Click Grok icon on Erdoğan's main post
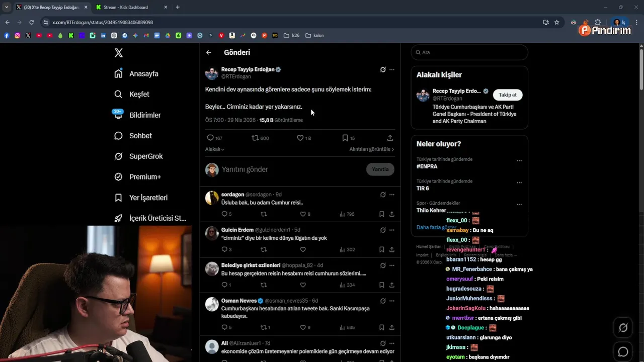 pyautogui.click(x=382, y=69)
